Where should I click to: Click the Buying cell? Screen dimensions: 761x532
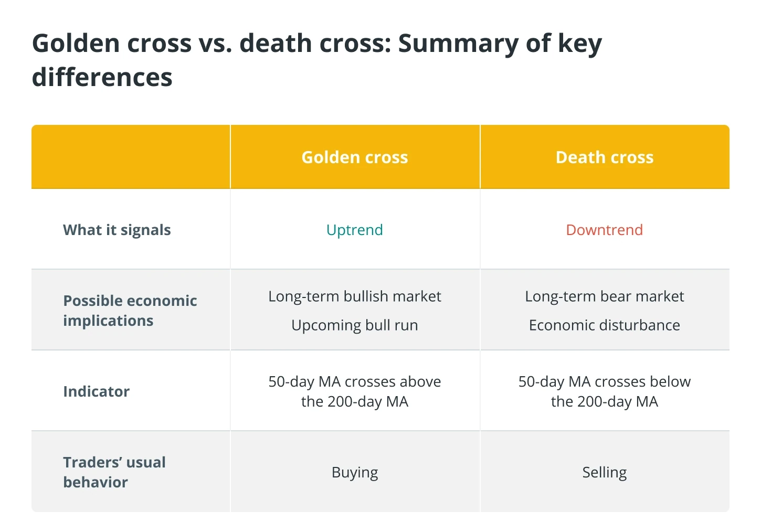tap(355, 472)
